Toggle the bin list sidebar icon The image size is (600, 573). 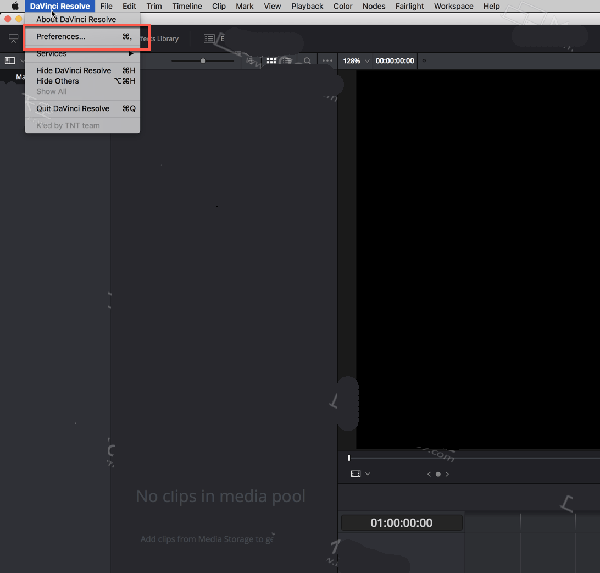[x=10, y=60]
